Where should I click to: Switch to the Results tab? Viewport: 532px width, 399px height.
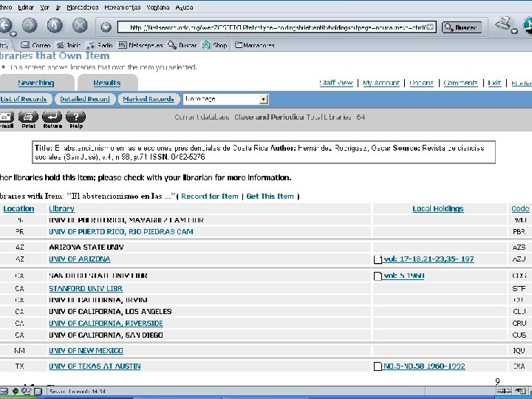point(107,83)
